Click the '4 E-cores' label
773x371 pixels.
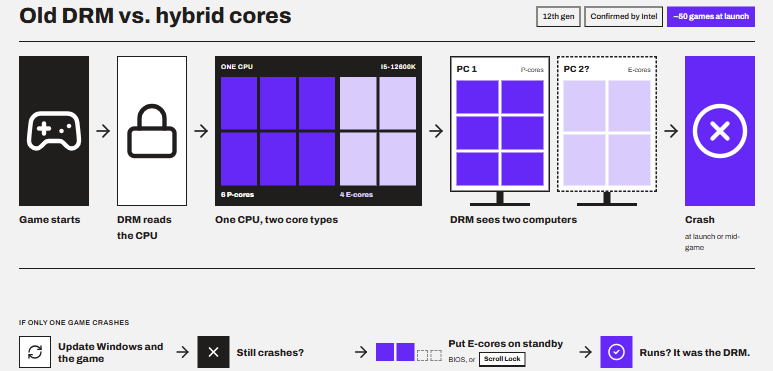(356, 195)
